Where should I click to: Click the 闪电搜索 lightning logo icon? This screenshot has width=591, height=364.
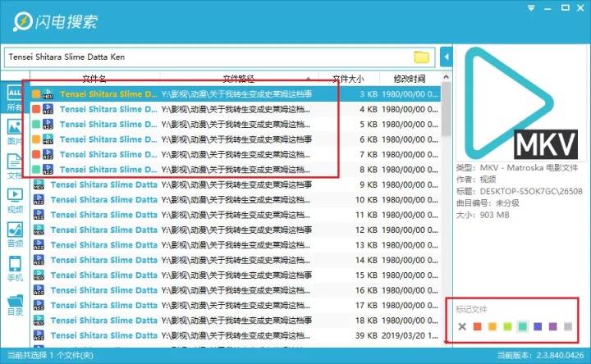(x=23, y=21)
